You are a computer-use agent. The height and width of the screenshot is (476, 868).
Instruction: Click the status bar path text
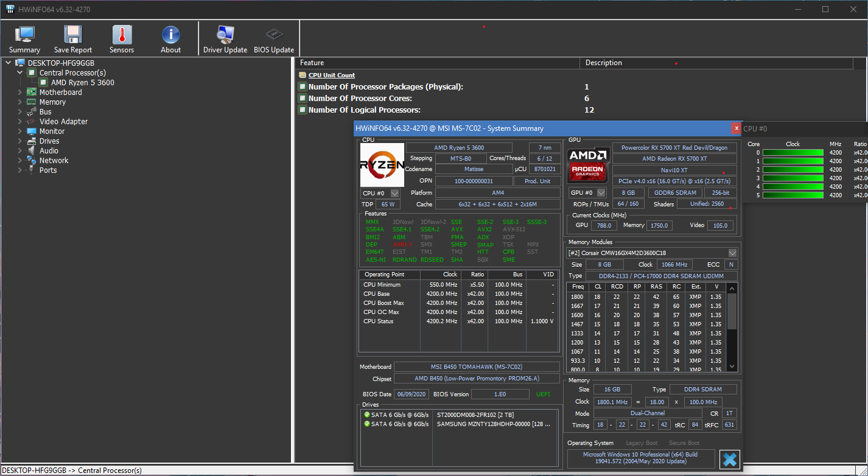72,470
